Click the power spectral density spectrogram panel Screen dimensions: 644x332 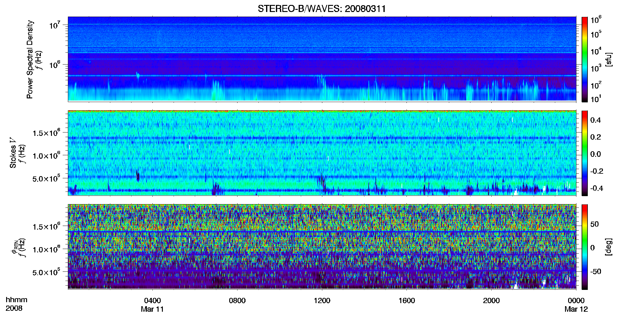point(322,59)
